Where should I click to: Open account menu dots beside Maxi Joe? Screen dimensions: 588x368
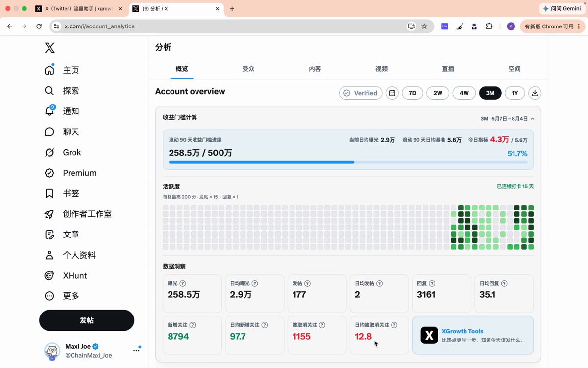[136, 351]
